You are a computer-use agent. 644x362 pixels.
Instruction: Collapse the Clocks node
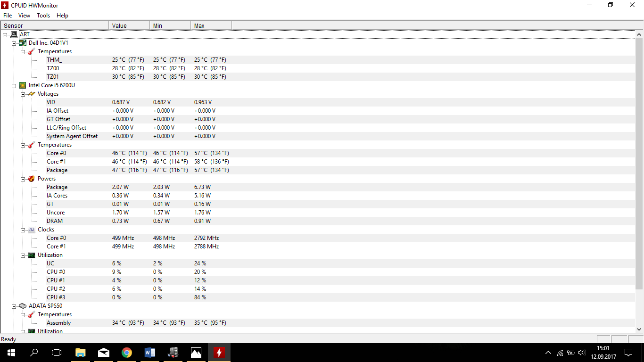click(x=23, y=230)
